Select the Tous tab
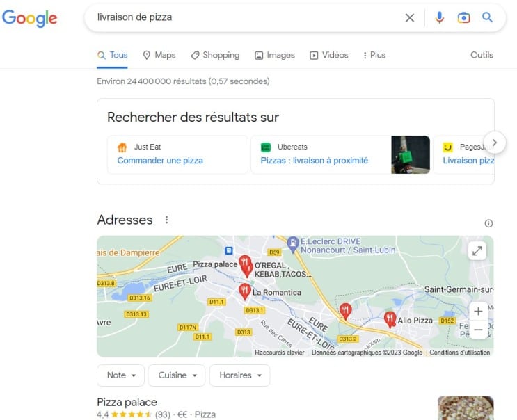The image size is (517, 420). (113, 55)
